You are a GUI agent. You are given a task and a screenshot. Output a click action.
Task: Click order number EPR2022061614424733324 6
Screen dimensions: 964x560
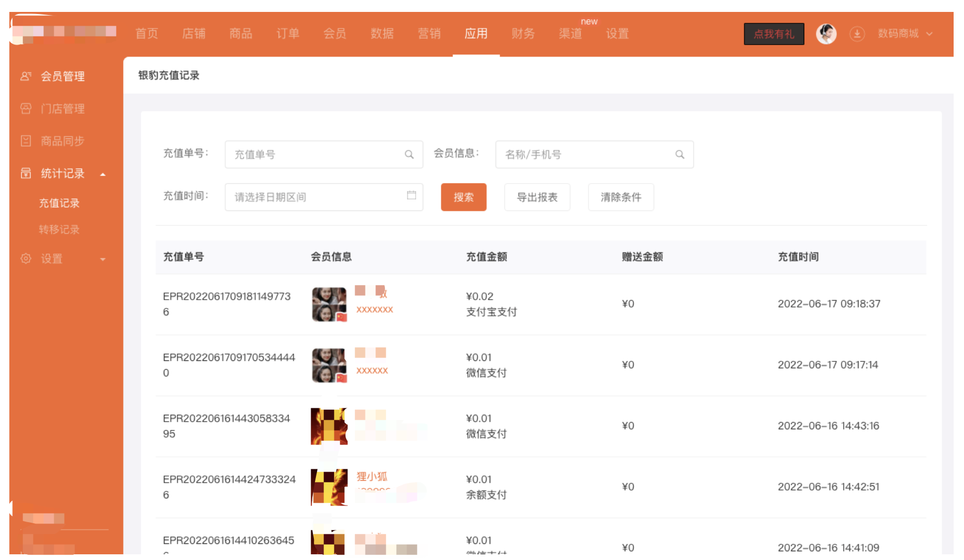[x=229, y=487]
